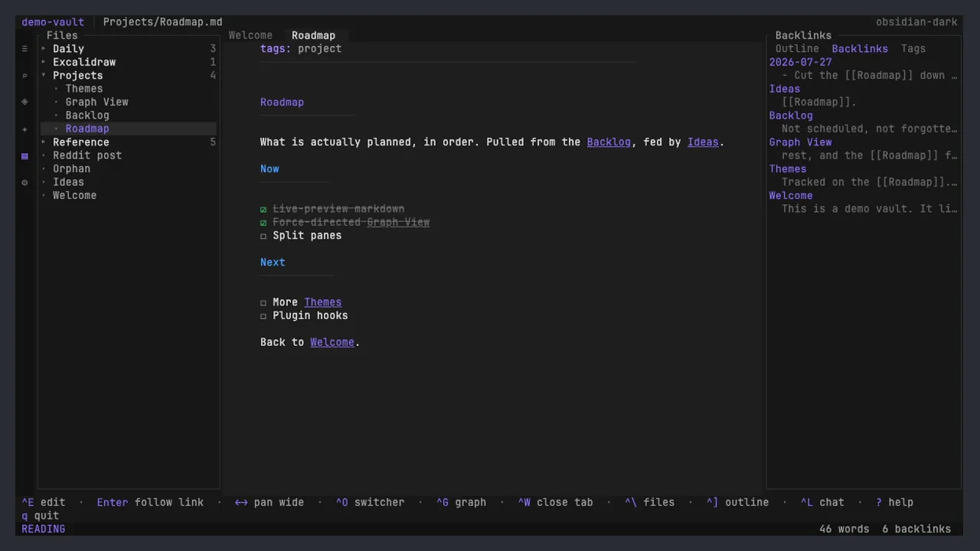Click the '6 backlinks' status entry
The height and width of the screenshot is (551, 980).
click(916, 529)
